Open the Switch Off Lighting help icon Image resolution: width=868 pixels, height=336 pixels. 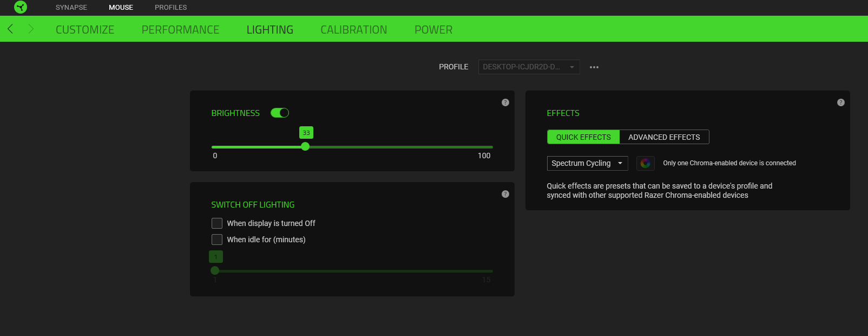coord(505,194)
